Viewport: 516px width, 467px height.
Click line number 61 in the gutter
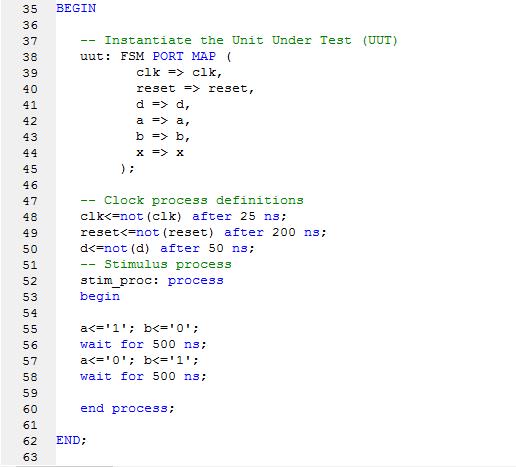[x=30, y=425]
